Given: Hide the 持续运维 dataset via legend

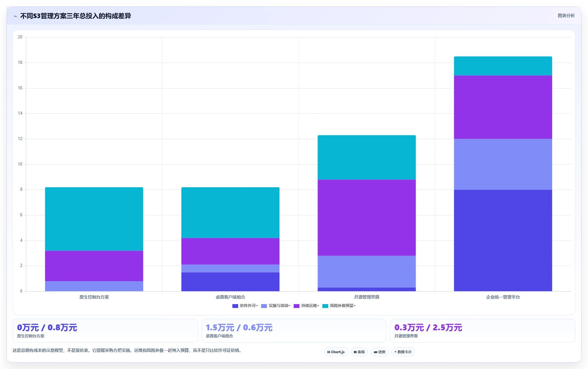Looking at the screenshot, I should click(306, 306).
